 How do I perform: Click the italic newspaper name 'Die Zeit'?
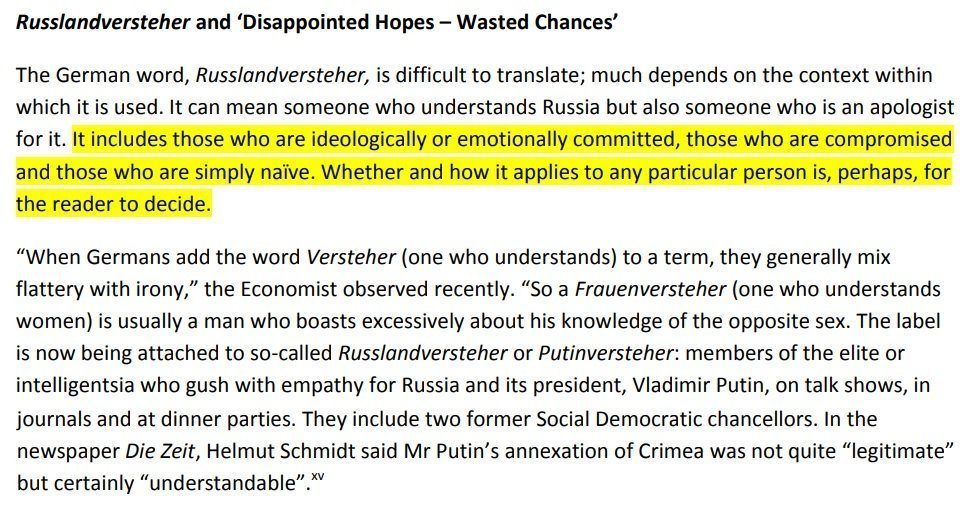(x=161, y=451)
